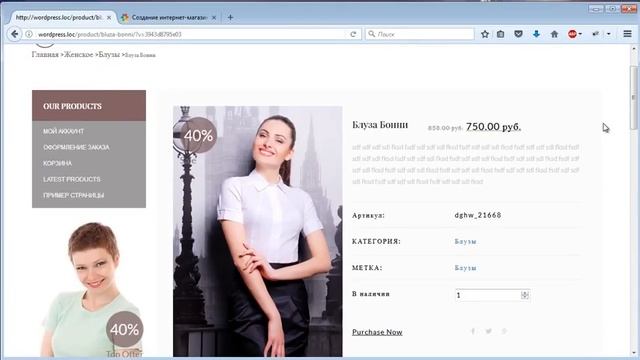Close the wordpress.loc product tab
640x360 pixels.
[109, 18]
